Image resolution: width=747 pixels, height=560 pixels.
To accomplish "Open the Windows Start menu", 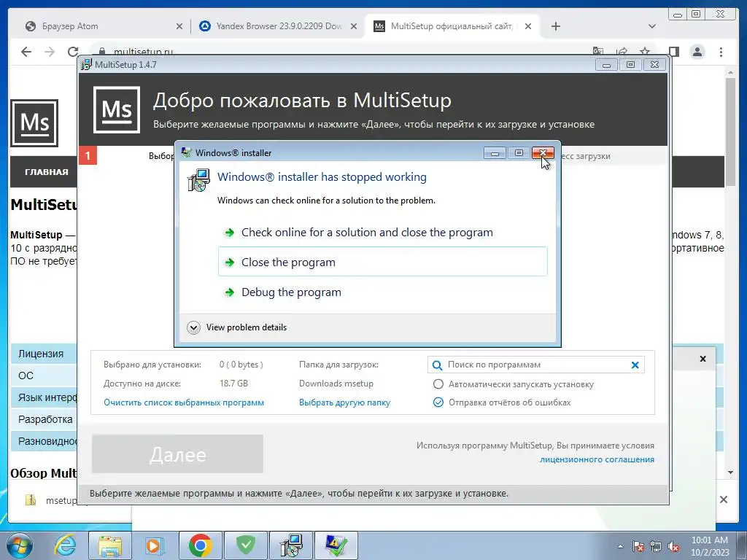I will click(20, 545).
